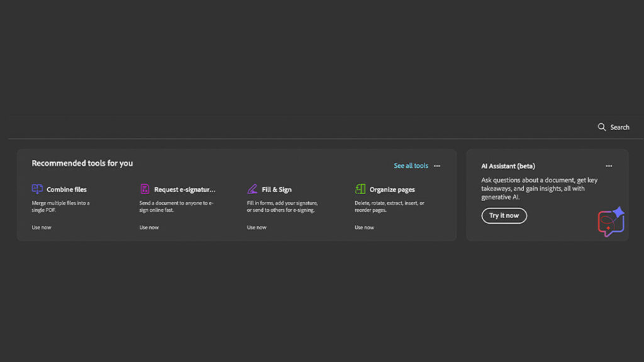Click the Combine files icon
Viewport: 644px width, 362px height.
click(x=37, y=189)
